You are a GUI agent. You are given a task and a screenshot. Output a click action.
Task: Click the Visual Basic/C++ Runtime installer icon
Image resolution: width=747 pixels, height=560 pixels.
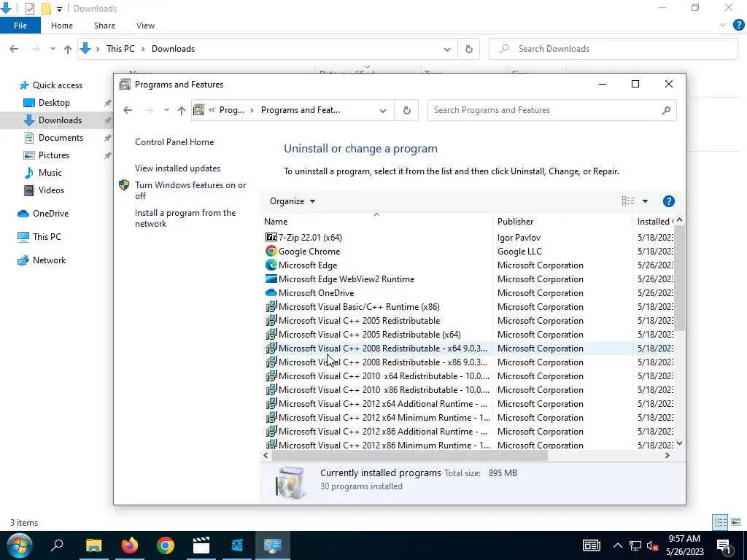[x=271, y=306]
